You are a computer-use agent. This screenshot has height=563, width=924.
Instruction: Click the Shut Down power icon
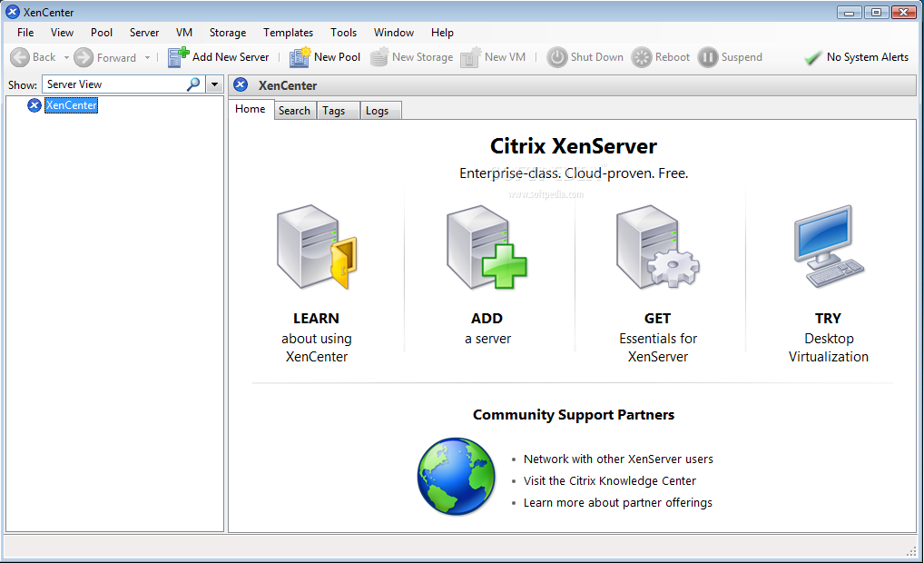[557, 57]
